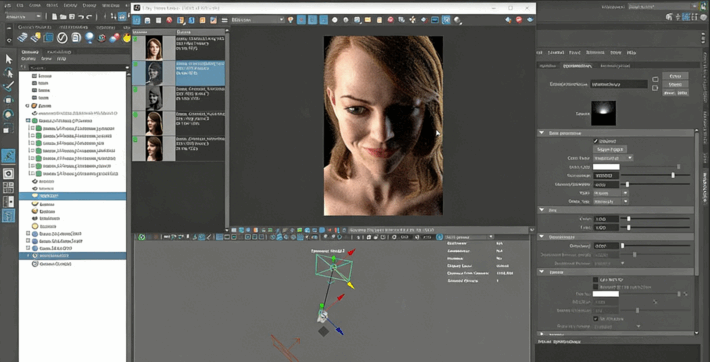Click lower small icon beside the name field
This screenshot has width=710, height=362.
point(655,88)
